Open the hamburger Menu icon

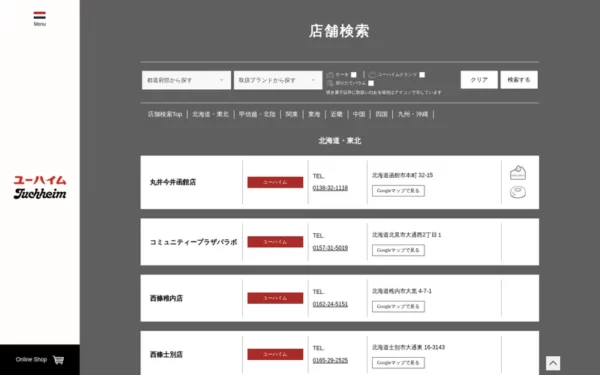(39, 18)
